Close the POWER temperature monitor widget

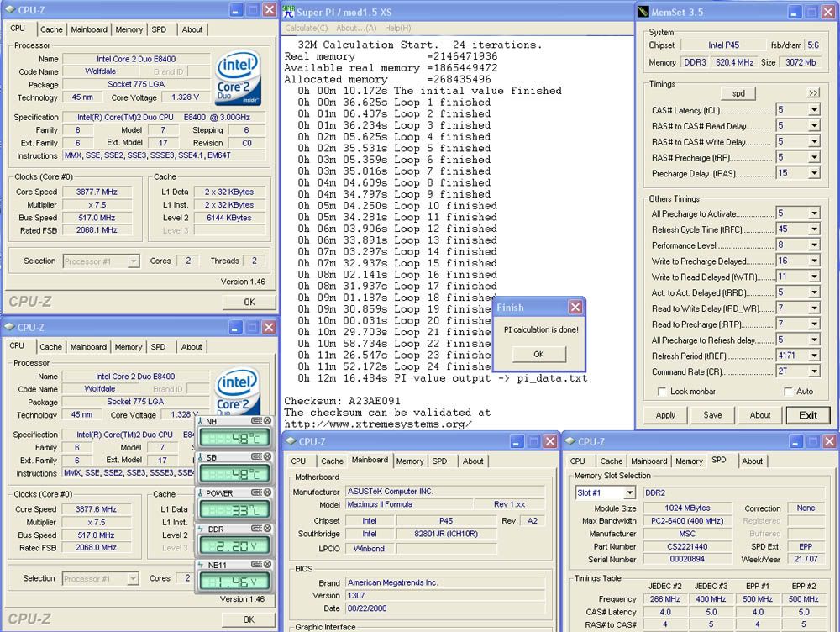pyautogui.click(x=267, y=492)
